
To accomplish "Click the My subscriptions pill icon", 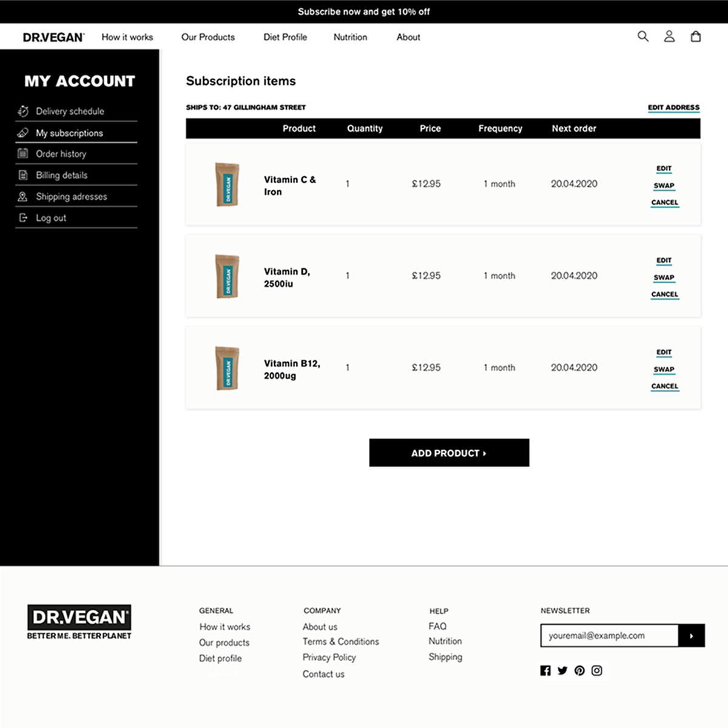I will (23, 132).
